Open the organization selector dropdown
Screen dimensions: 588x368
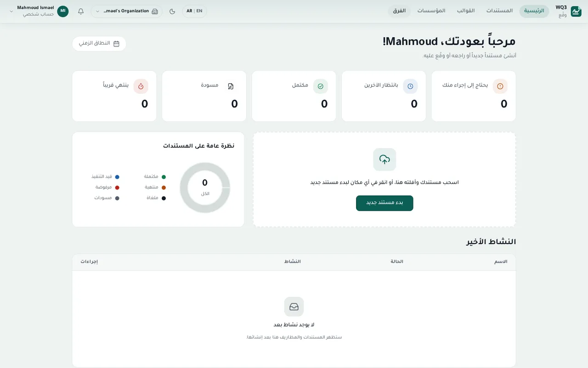tap(126, 11)
